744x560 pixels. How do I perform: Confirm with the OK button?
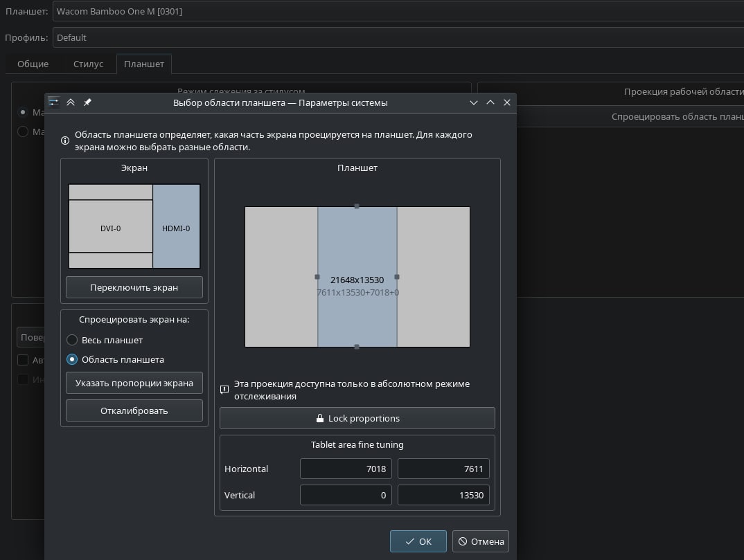(x=418, y=541)
